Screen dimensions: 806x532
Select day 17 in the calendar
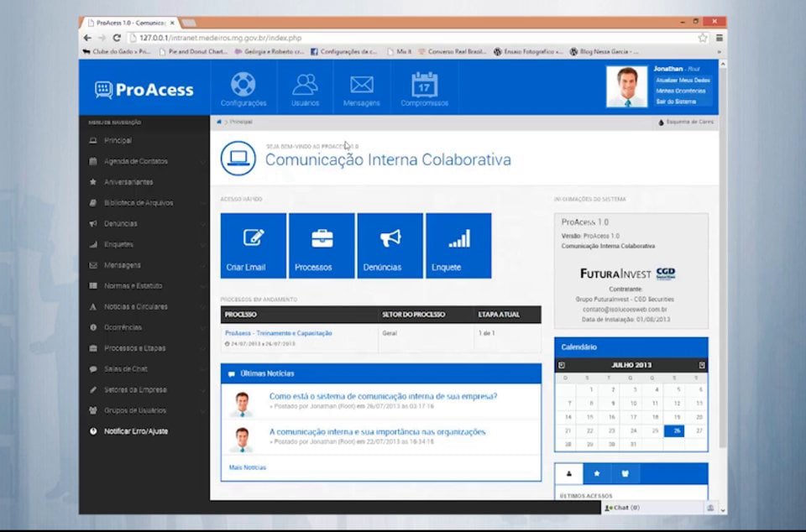pyautogui.click(x=633, y=418)
